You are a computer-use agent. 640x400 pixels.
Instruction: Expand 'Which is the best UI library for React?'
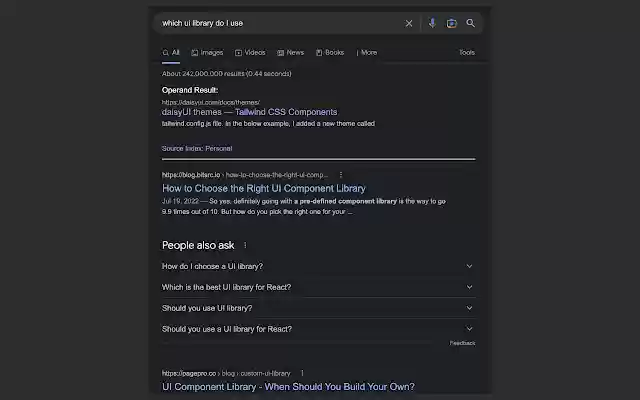(x=318, y=287)
